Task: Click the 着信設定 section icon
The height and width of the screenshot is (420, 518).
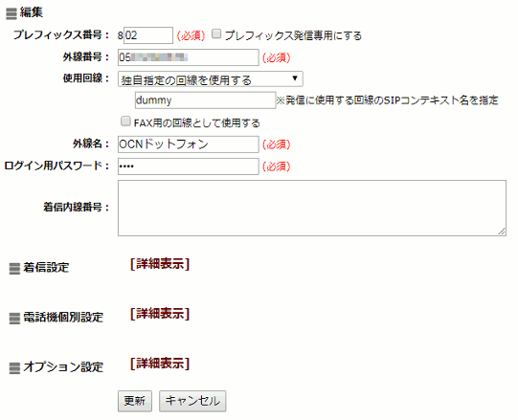Action: click(x=14, y=269)
